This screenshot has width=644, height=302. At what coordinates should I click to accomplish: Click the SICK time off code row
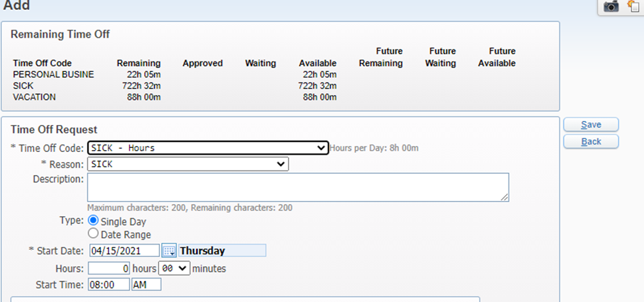point(174,86)
